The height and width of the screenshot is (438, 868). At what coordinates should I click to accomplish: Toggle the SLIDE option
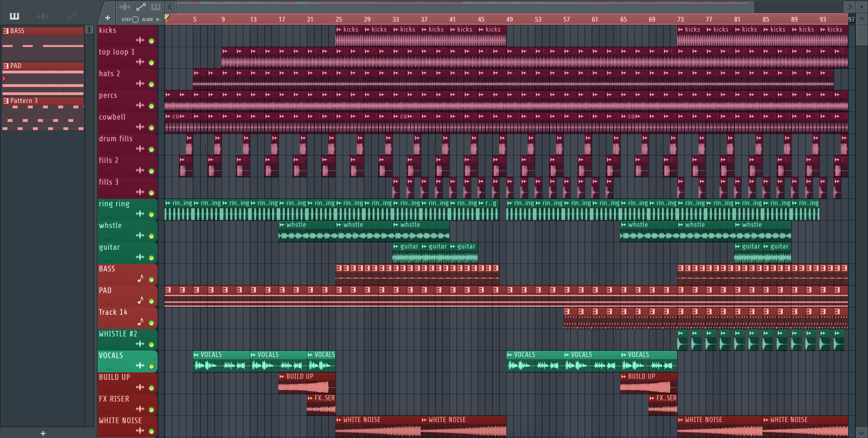[x=157, y=20]
